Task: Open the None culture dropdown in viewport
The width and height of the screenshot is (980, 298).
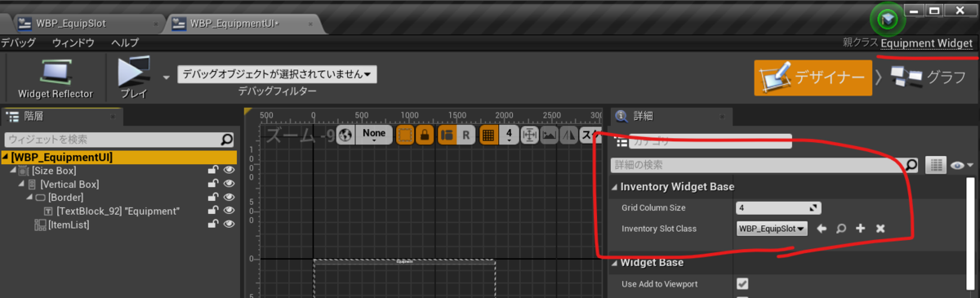Action: click(374, 135)
